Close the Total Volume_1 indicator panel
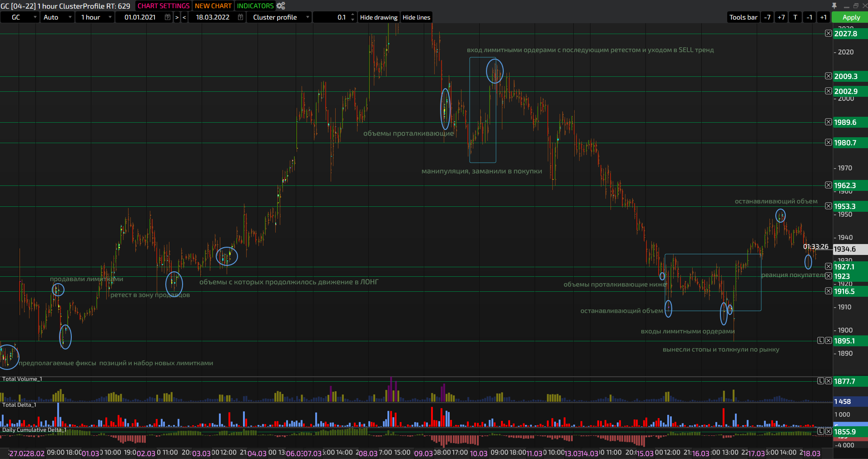 pyautogui.click(x=828, y=381)
